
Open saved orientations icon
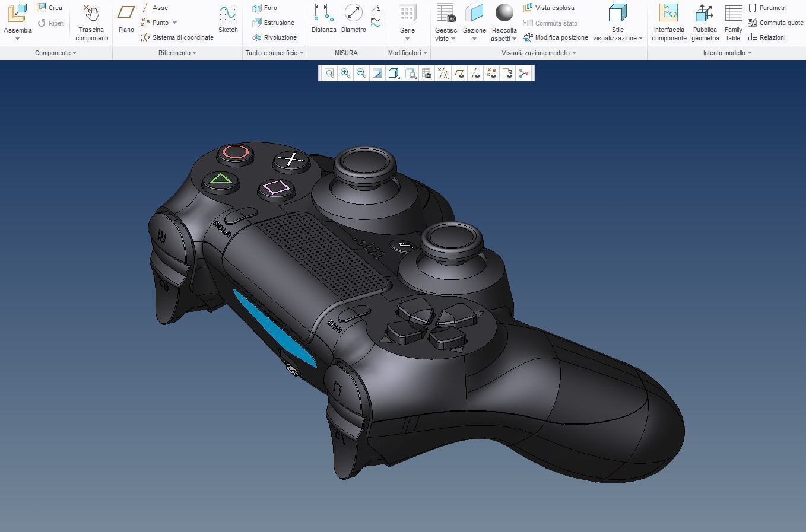[x=410, y=73]
